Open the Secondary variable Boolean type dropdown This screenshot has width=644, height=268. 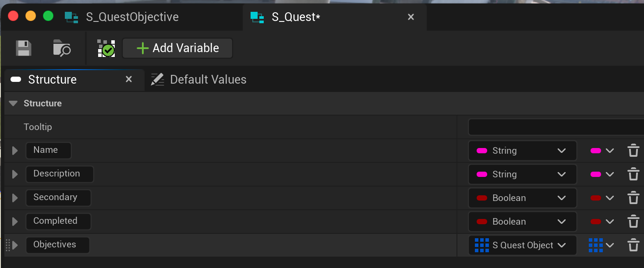522,198
